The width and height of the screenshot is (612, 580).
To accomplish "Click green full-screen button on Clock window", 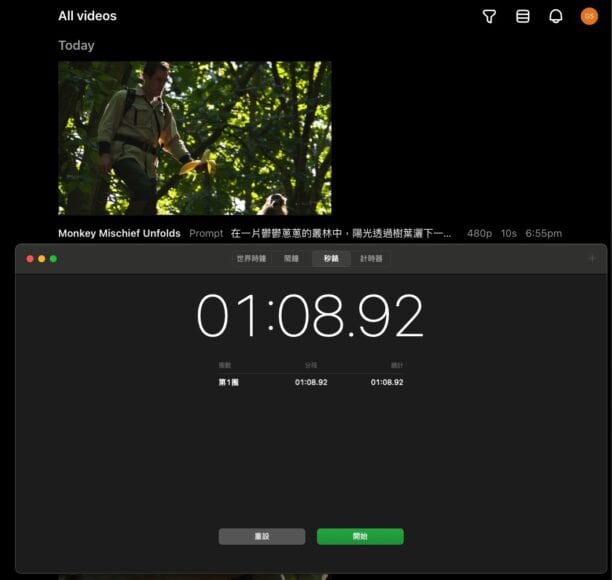I will point(53,259).
